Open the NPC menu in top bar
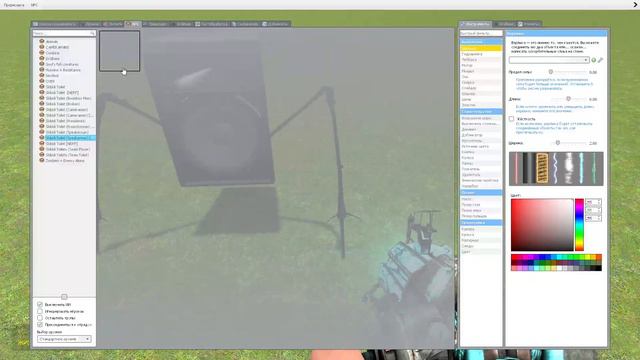 coord(34,5)
